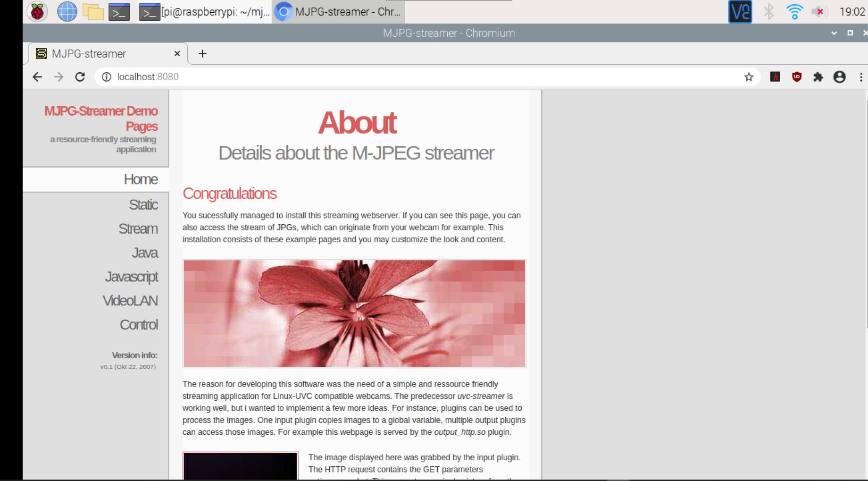
Task: Reload the MJPG-streamer page
Action: [x=79, y=76]
